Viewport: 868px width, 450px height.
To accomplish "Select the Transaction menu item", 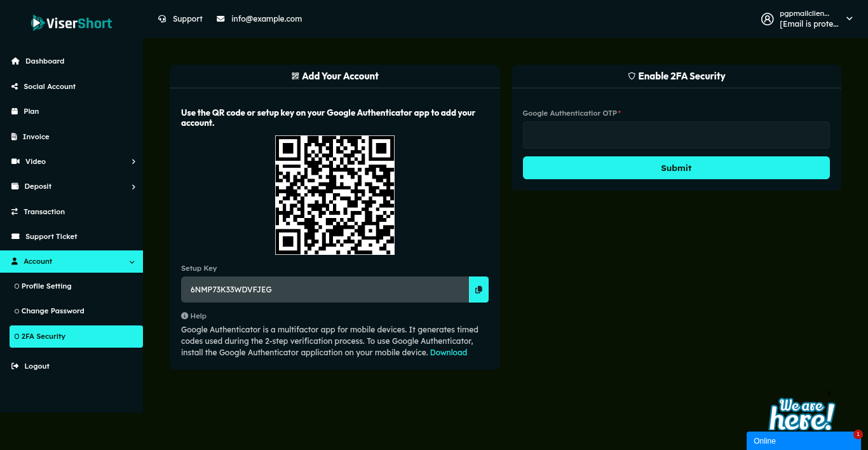I will point(44,212).
